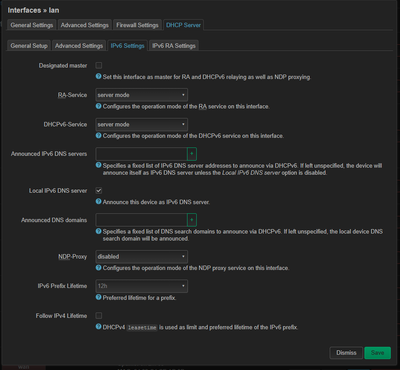
Task: Toggle the Follow IPv4 Lifetime checkbox
Action: coord(99,316)
